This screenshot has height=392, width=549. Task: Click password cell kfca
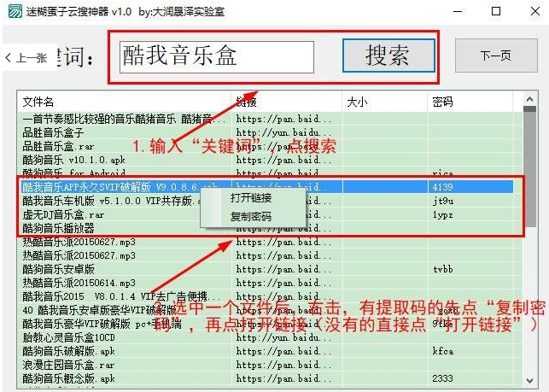tap(443, 351)
